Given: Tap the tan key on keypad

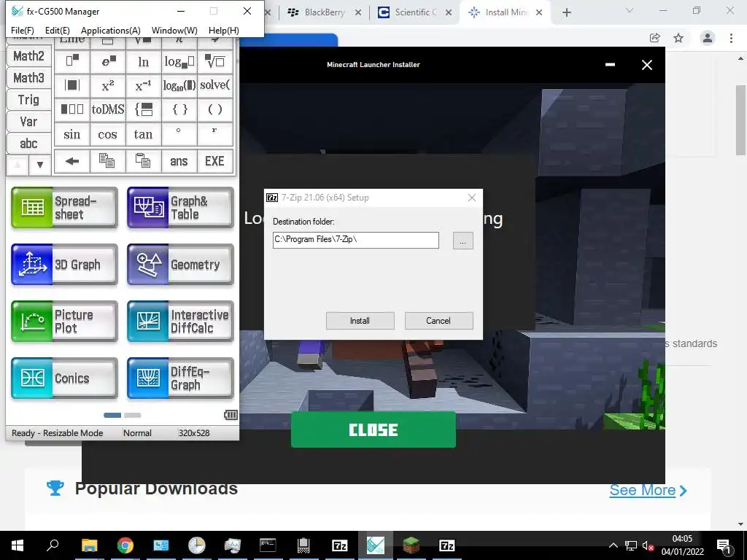Looking at the screenshot, I should pos(144,134).
